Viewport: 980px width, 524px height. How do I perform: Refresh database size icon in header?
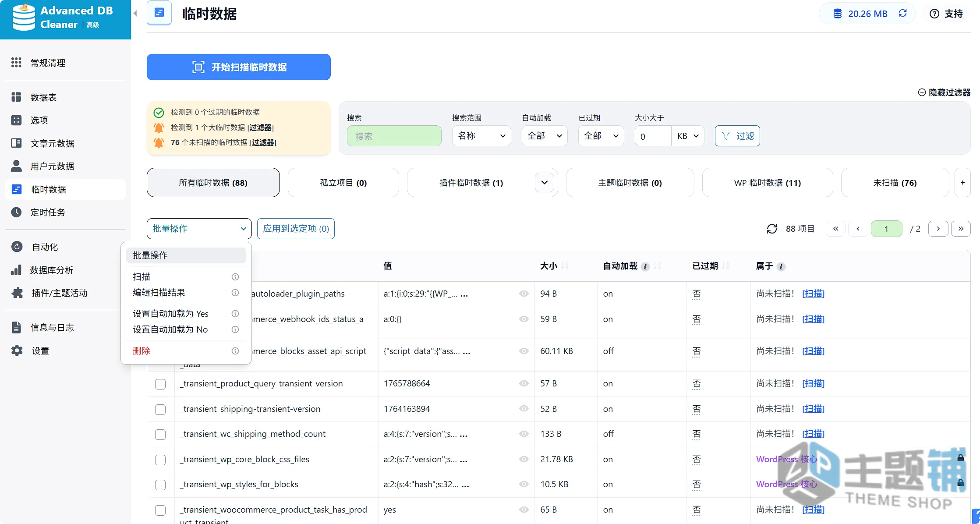coord(903,13)
